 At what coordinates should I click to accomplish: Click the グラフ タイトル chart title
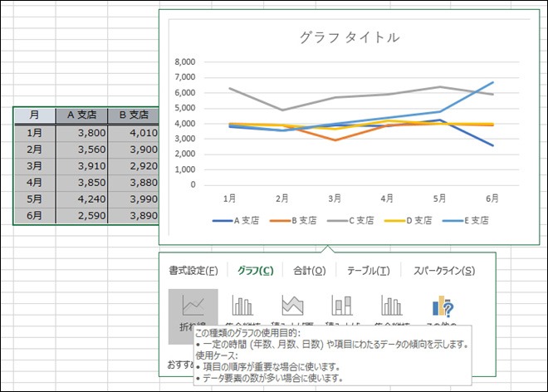click(x=349, y=37)
